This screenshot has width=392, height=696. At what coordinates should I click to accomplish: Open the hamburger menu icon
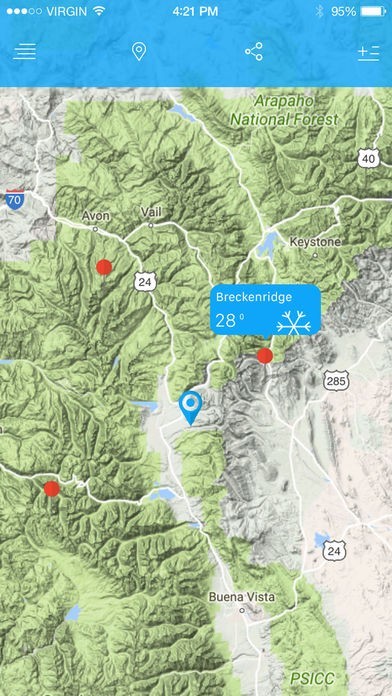[24, 52]
